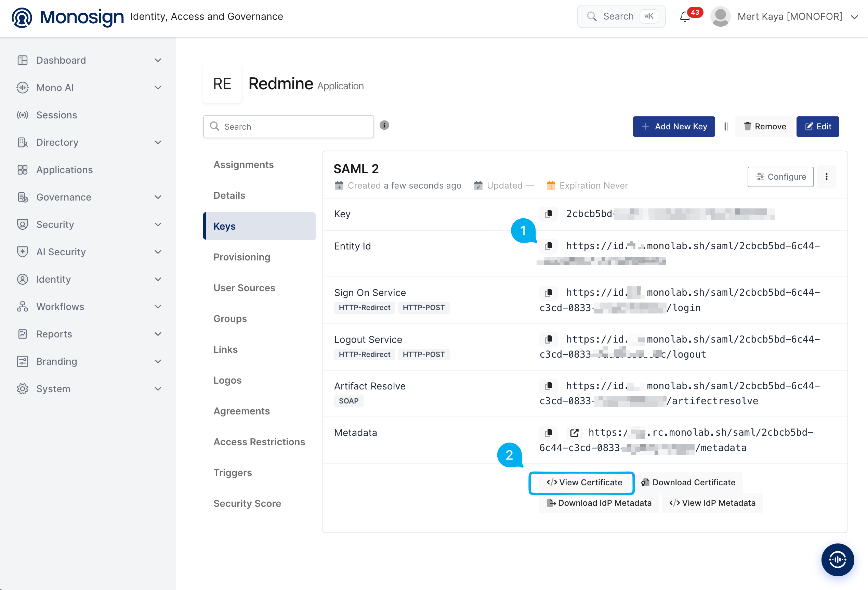The image size is (868, 590).
Task: Expand the Governance menu chevron
Action: coord(158,197)
